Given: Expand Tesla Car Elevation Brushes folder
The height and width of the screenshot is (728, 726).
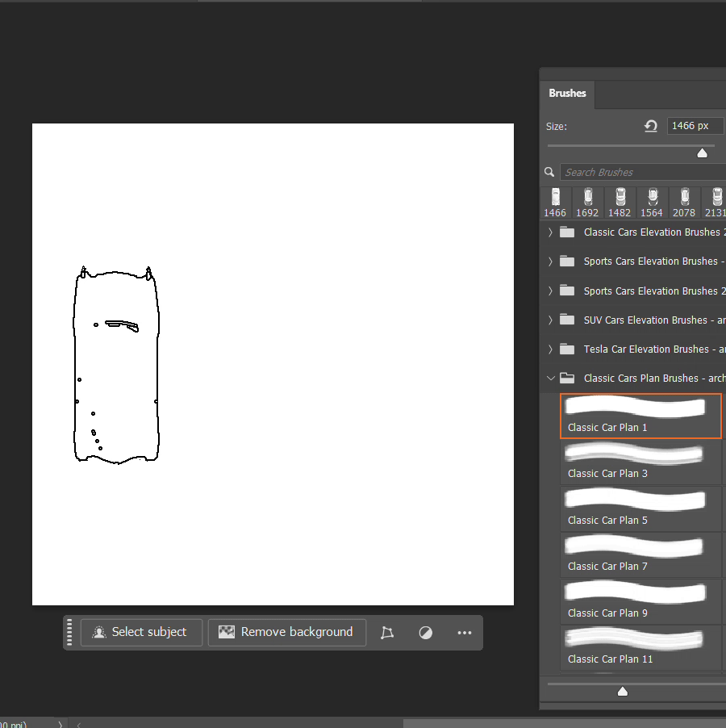Looking at the screenshot, I should coord(550,349).
